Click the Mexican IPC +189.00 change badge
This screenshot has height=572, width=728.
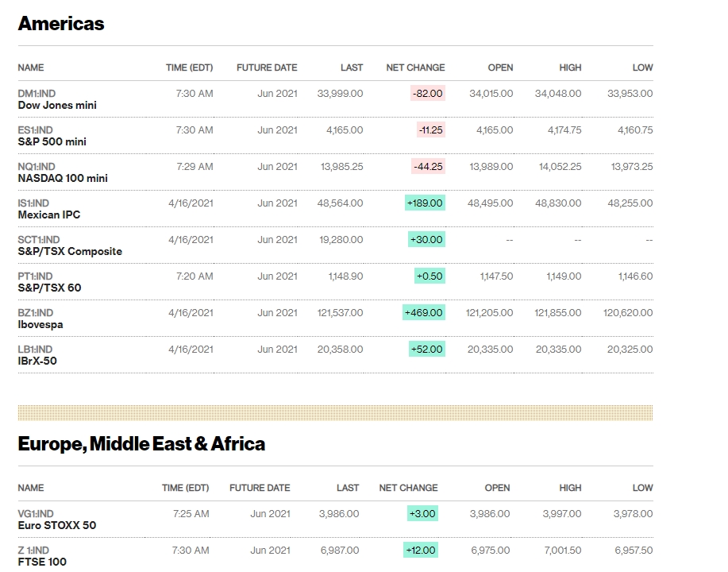[425, 203]
